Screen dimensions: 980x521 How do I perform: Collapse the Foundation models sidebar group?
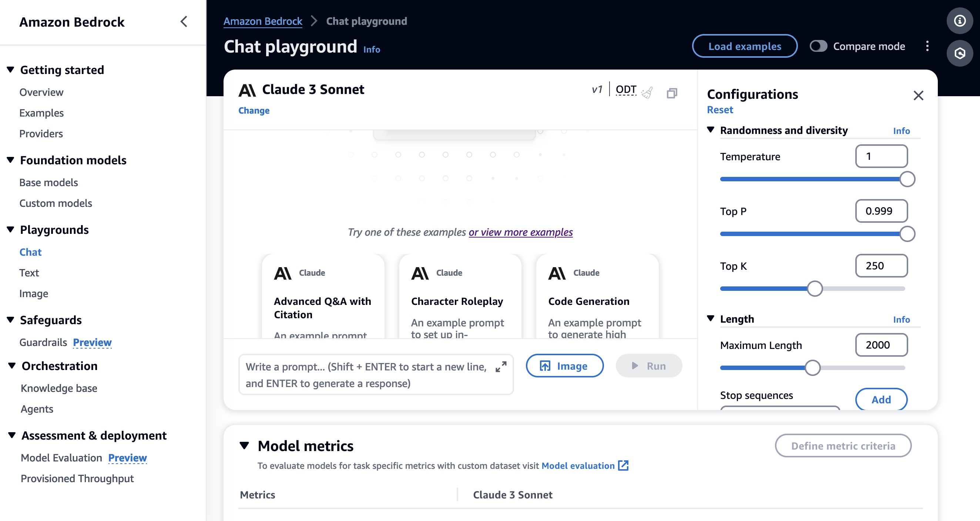pos(11,160)
